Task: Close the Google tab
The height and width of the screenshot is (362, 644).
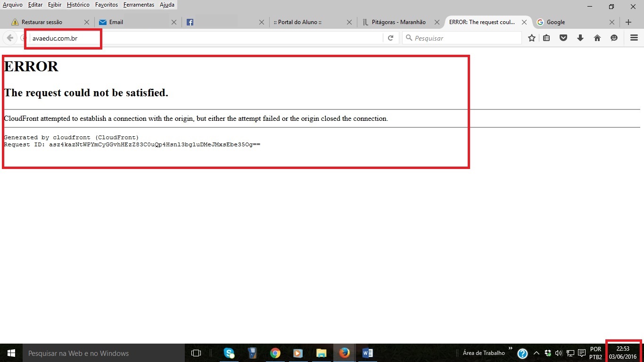Action: point(612,22)
